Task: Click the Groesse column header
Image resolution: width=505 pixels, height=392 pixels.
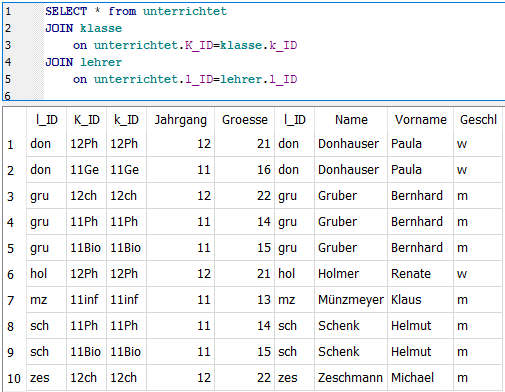Action: [245, 120]
